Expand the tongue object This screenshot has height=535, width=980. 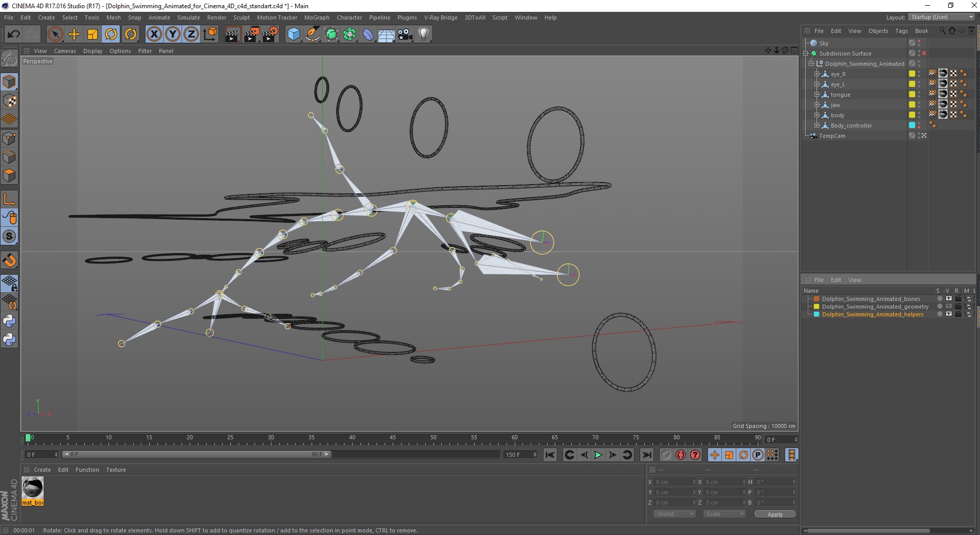coord(816,95)
